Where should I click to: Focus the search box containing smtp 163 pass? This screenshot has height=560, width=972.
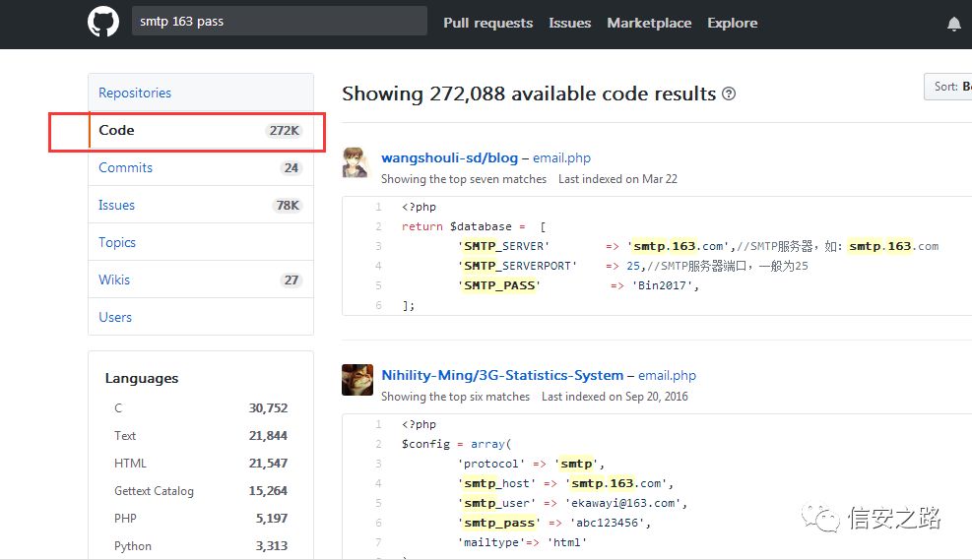[x=280, y=21]
